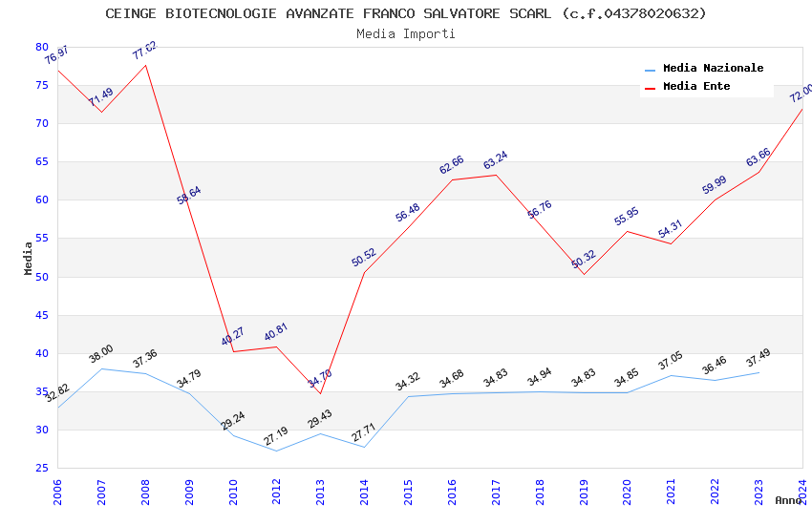812x525 pixels.
Task: Click the x-axis year 2016
Action: click(452, 492)
